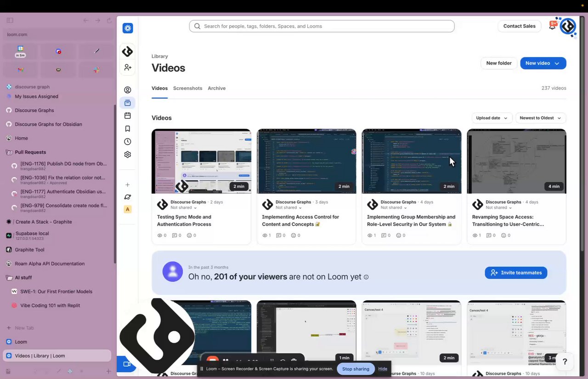Viewport: 588px width, 379px height.
Task: Open the Implementing Access Control video thumbnail
Action: (306, 161)
